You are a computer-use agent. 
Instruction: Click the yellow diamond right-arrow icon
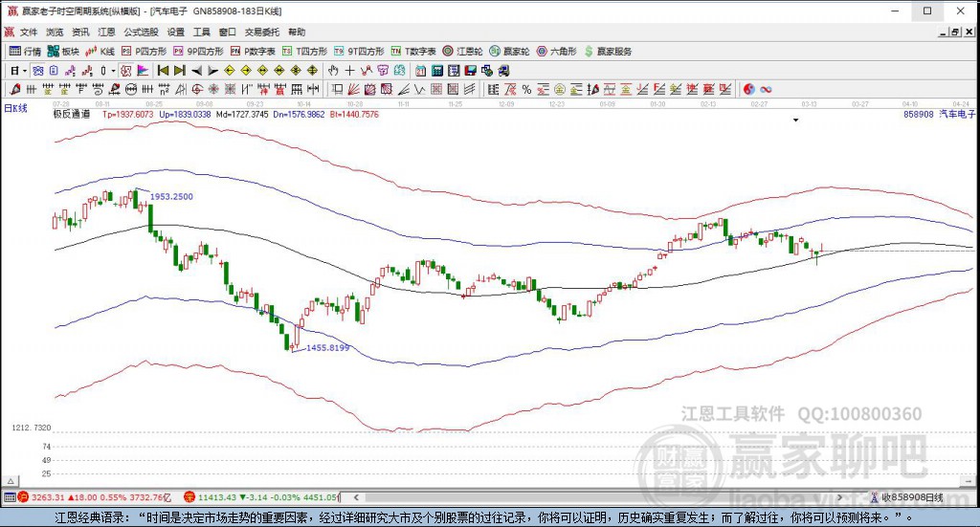pos(246,71)
